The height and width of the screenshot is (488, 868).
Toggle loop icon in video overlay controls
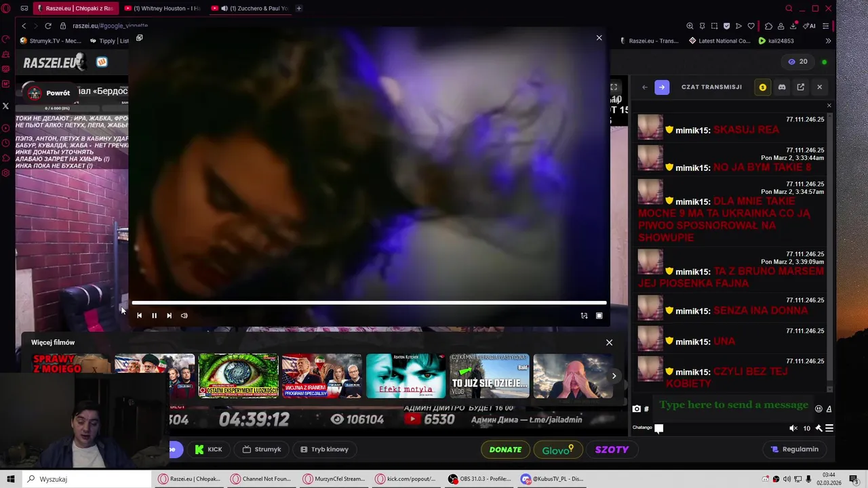coord(584,315)
